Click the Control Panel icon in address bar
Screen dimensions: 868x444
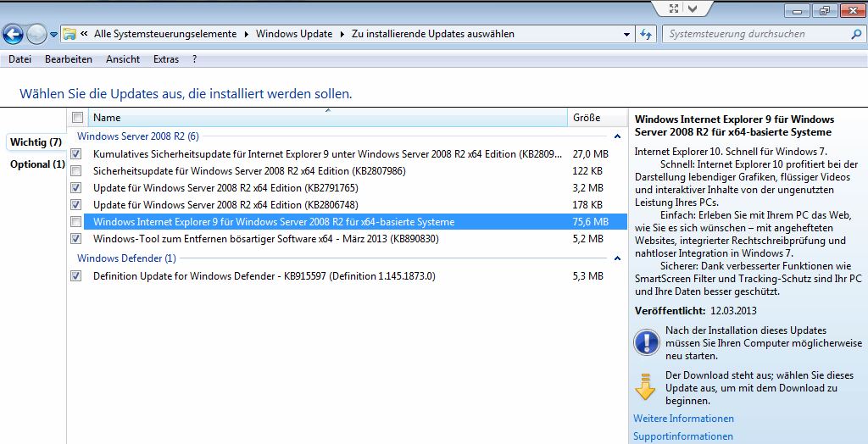click(70, 35)
